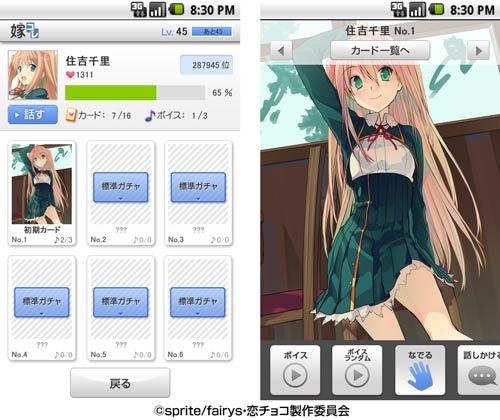Tap the 話す talk button

[33, 115]
